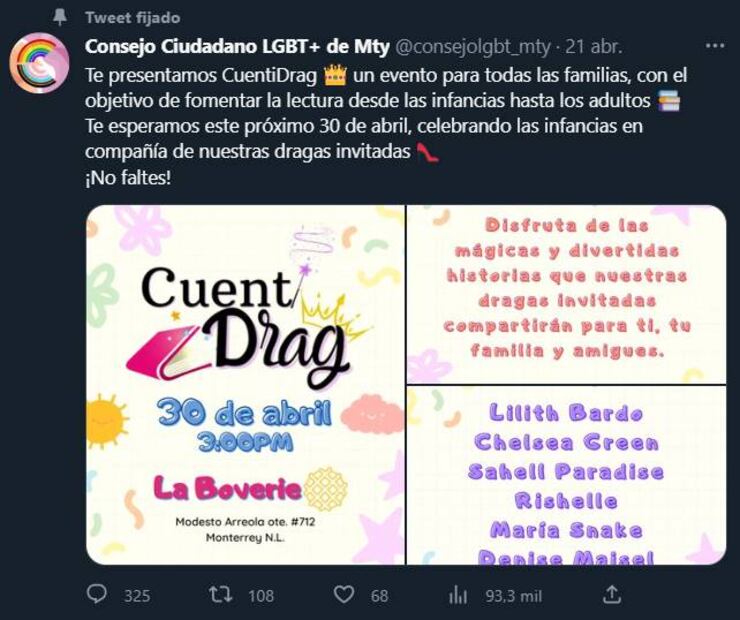Open tweet analytics bar chart icon

click(458, 595)
